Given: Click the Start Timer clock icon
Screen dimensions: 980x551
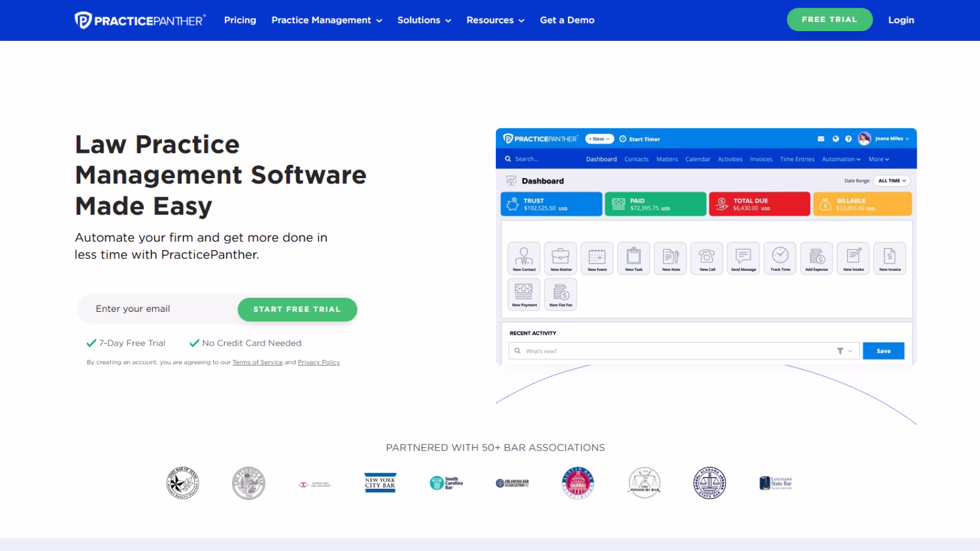Looking at the screenshot, I should click(x=623, y=139).
